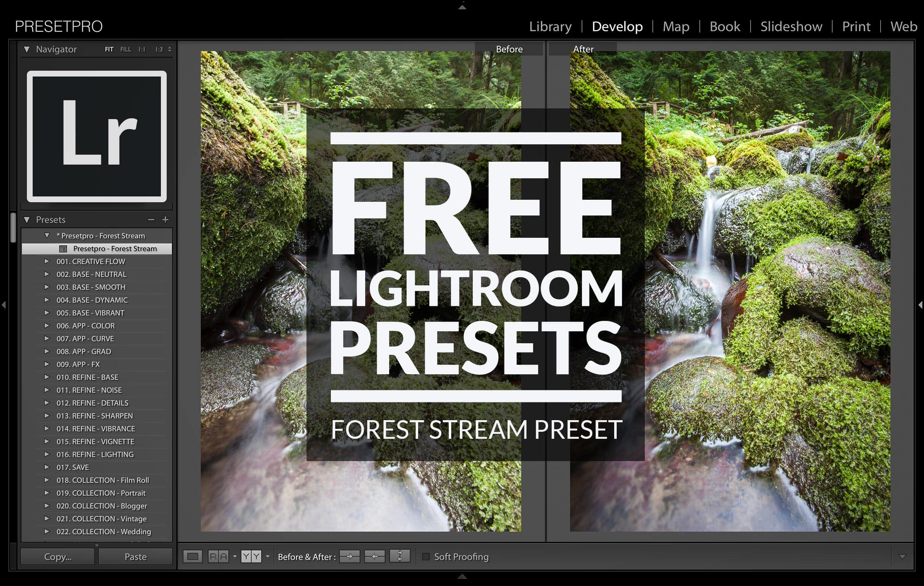The height and width of the screenshot is (586, 924).
Task: Select the Loupe view icon in the toolbar
Action: pyautogui.click(x=192, y=557)
